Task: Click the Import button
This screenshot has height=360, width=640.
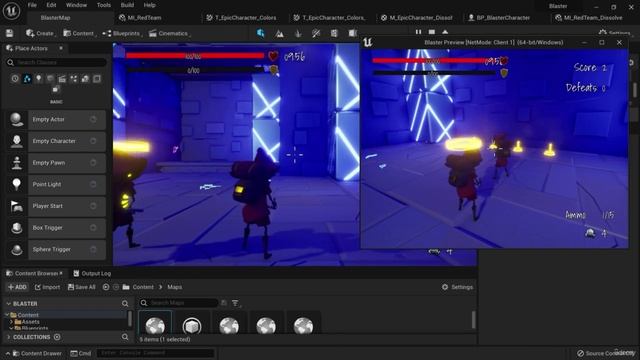Action: click(x=47, y=287)
